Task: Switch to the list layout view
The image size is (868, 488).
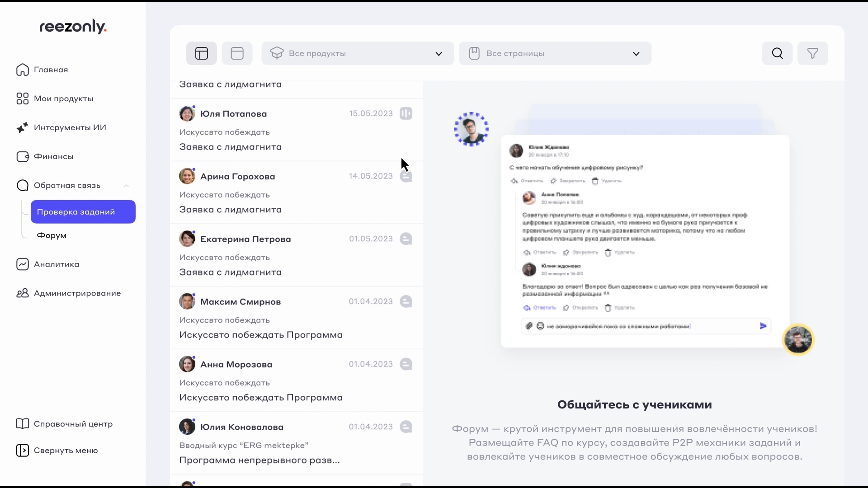Action: click(x=237, y=53)
